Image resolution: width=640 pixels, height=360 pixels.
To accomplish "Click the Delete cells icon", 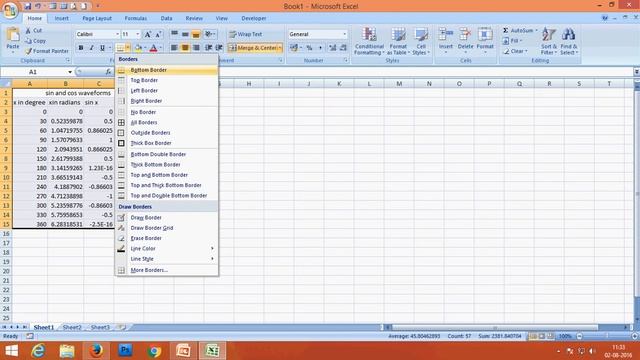I will 465,34.
